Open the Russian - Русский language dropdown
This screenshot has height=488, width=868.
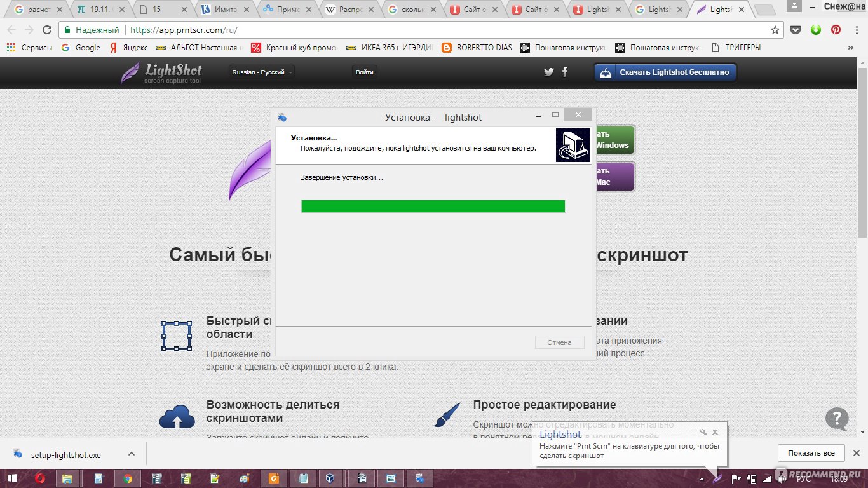[262, 72]
